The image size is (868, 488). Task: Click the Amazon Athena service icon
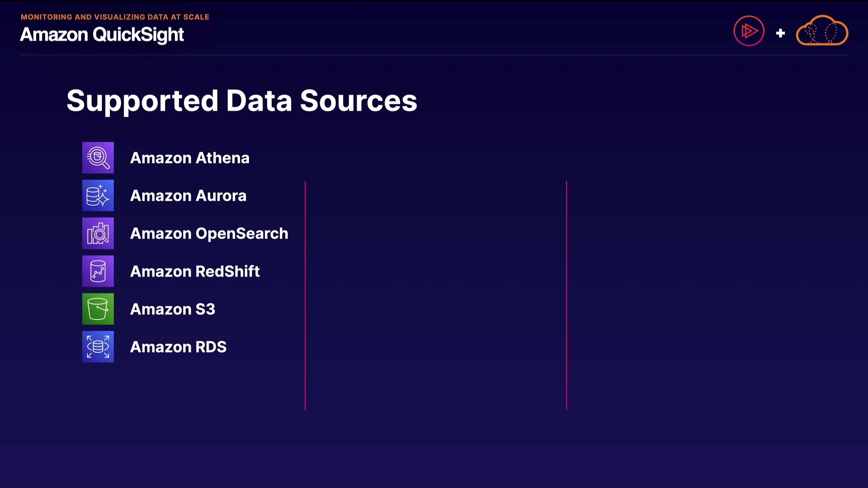click(x=98, y=158)
